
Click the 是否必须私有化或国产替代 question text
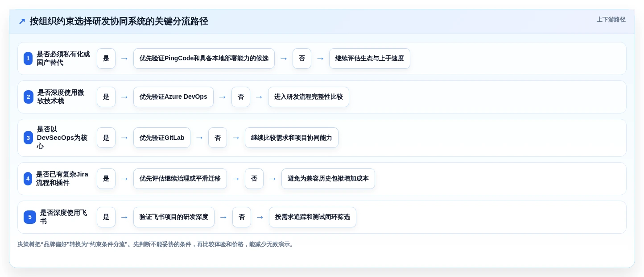63,59
